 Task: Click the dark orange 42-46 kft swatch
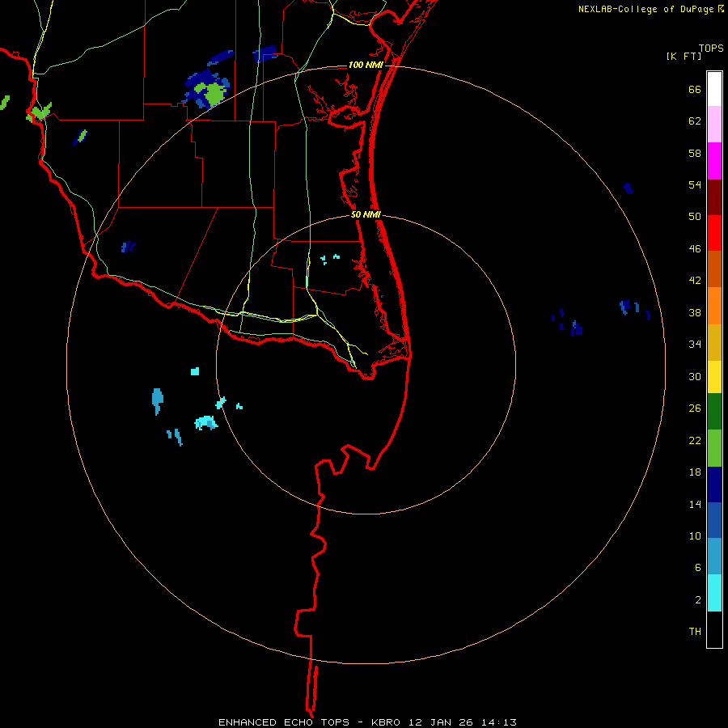coord(714,269)
